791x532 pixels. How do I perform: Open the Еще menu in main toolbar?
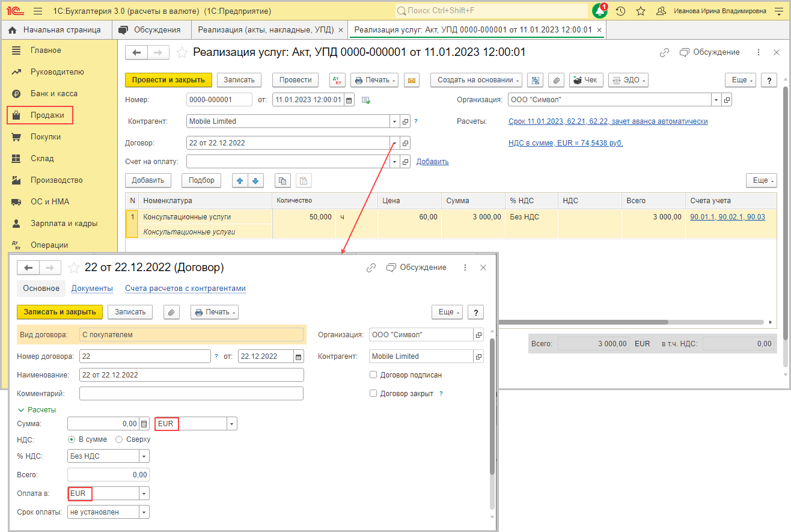[739, 80]
